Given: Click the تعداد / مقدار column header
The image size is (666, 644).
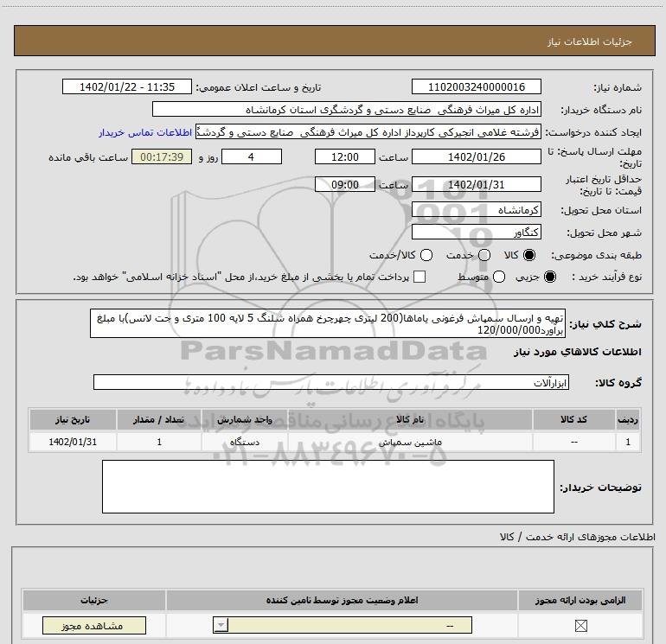Looking at the screenshot, I should pos(159,419).
